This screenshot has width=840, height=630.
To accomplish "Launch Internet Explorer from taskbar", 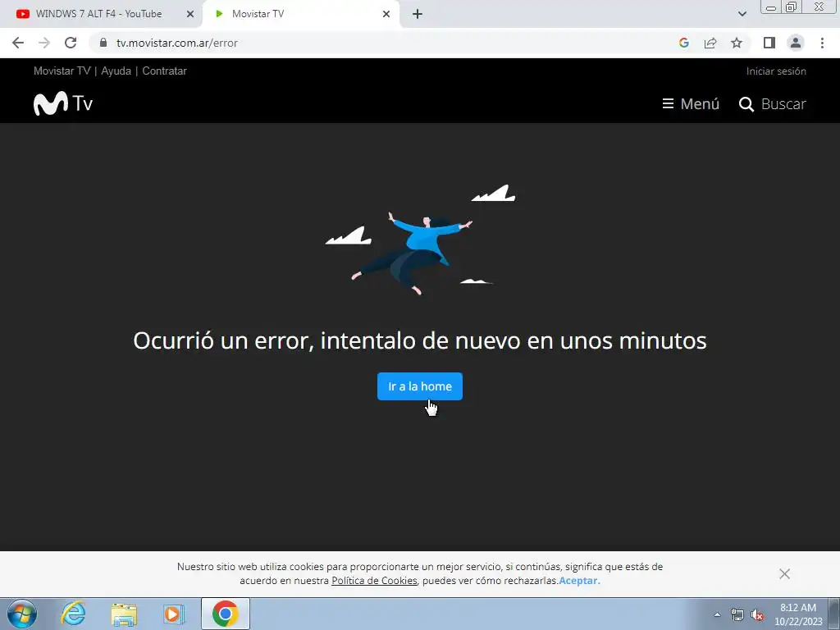I will pos(73,614).
